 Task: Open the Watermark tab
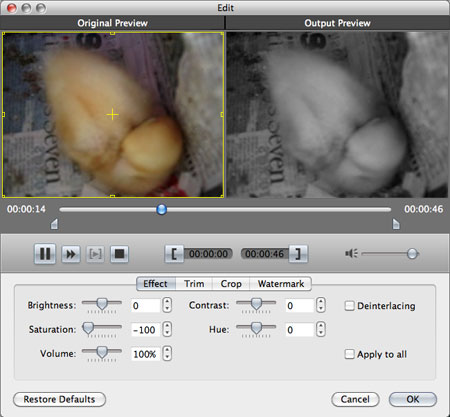(x=281, y=284)
